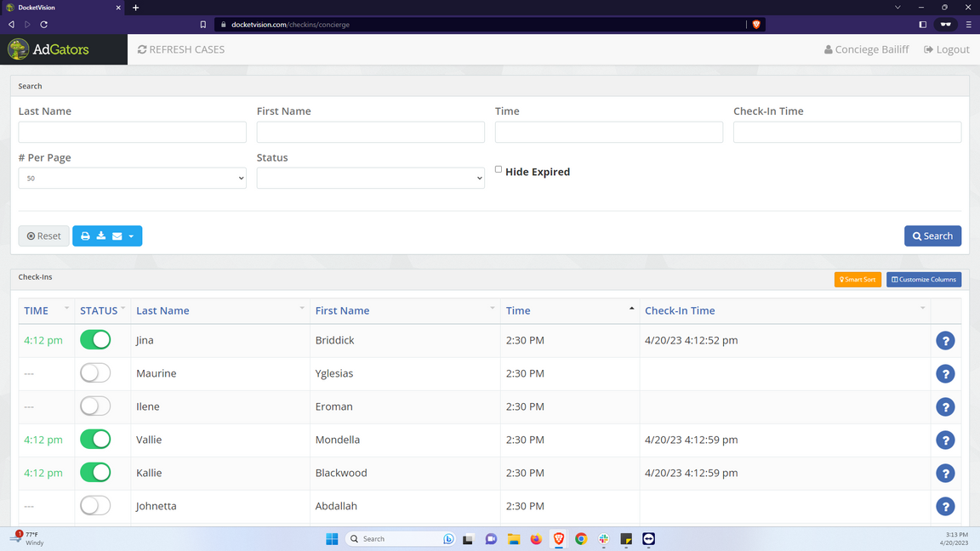Click the Customize Columns button
Image resolution: width=980 pixels, height=551 pixels.
coord(923,280)
